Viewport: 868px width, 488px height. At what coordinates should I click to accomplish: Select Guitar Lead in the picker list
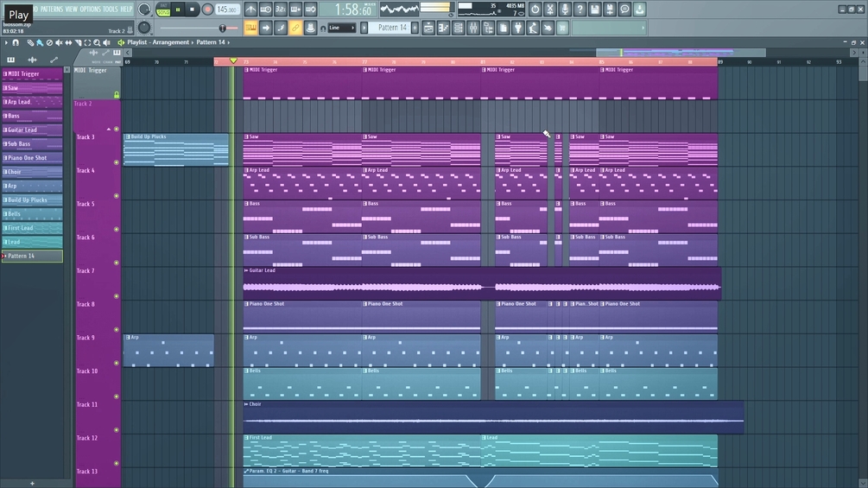(32, 130)
